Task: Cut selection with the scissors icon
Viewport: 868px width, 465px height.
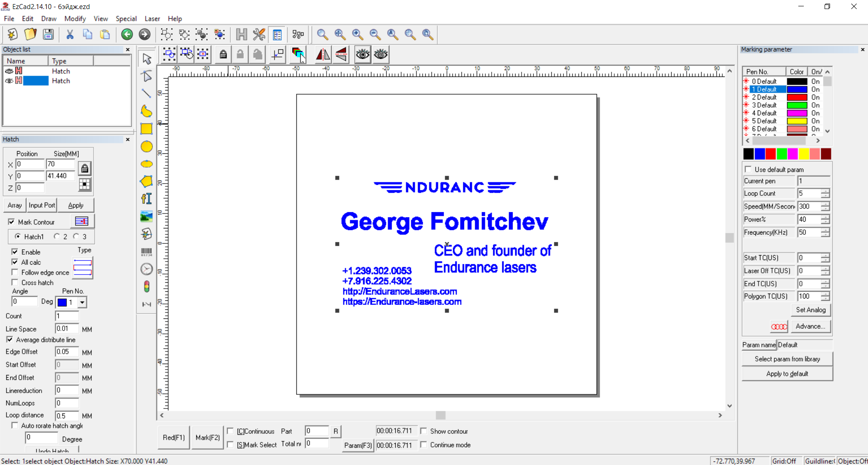Action: coord(70,34)
